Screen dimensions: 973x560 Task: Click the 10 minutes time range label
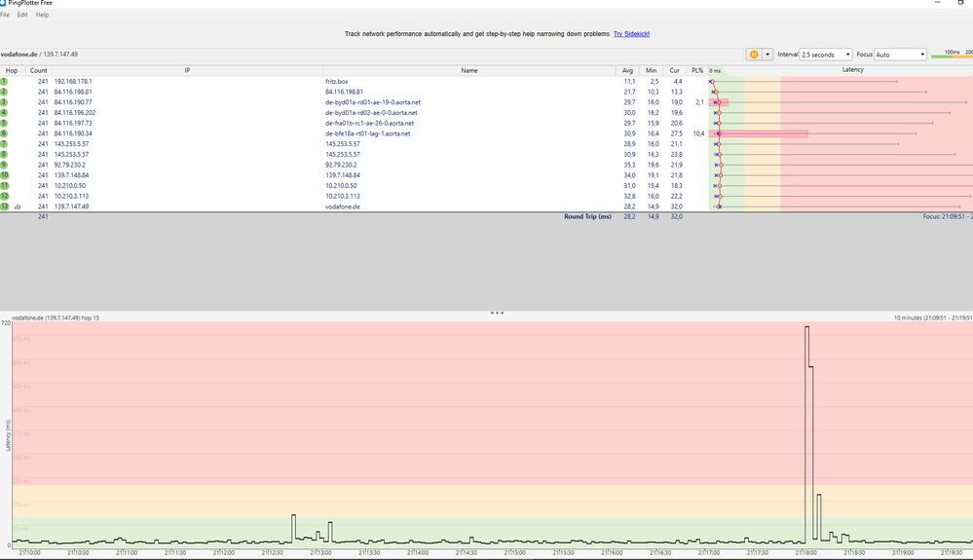(x=933, y=317)
